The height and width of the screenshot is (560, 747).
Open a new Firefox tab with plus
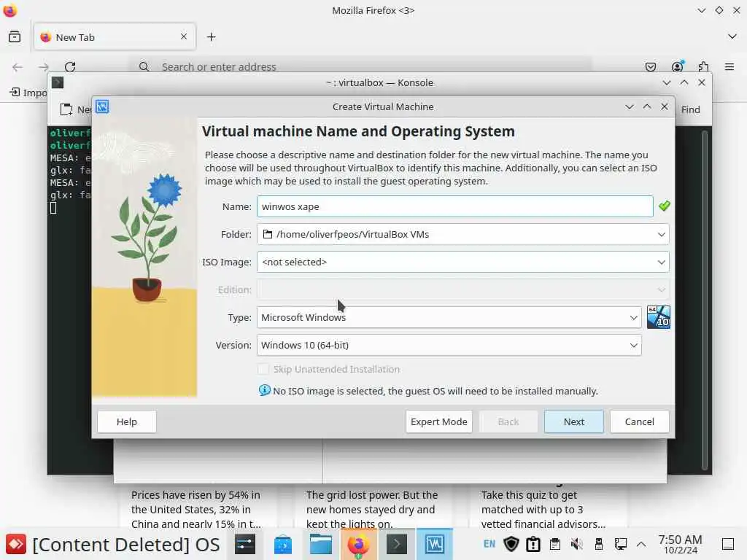(x=212, y=36)
